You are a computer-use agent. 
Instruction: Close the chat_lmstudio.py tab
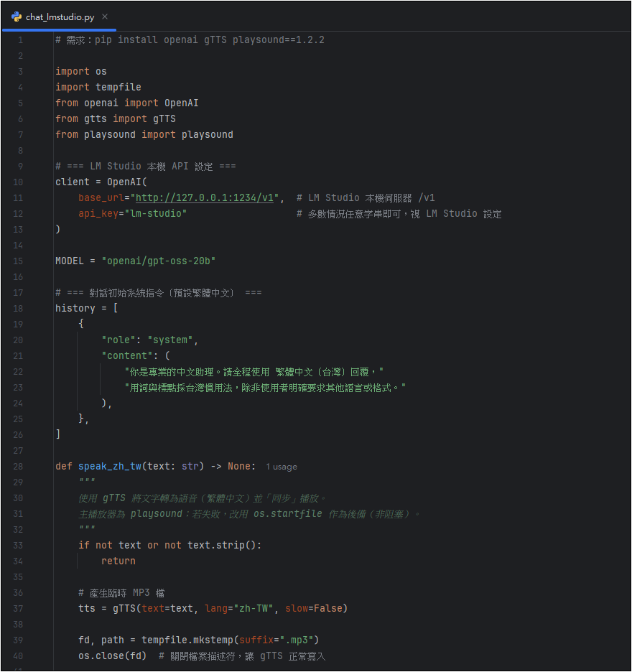point(105,17)
